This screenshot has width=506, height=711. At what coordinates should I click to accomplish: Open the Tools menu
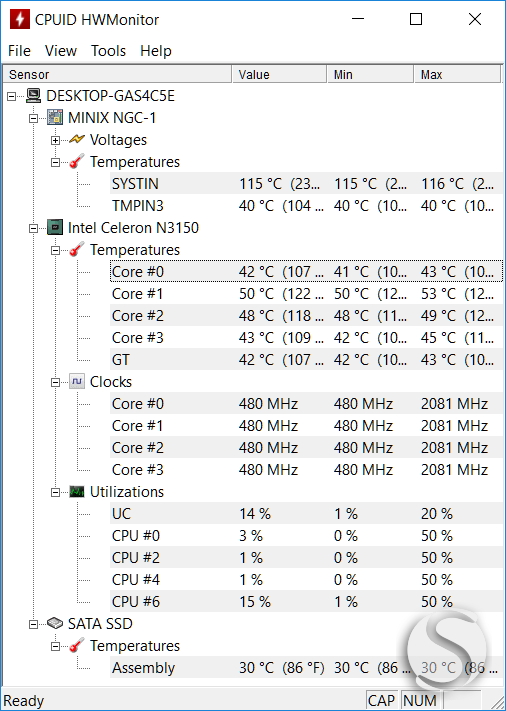pos(108,51)
